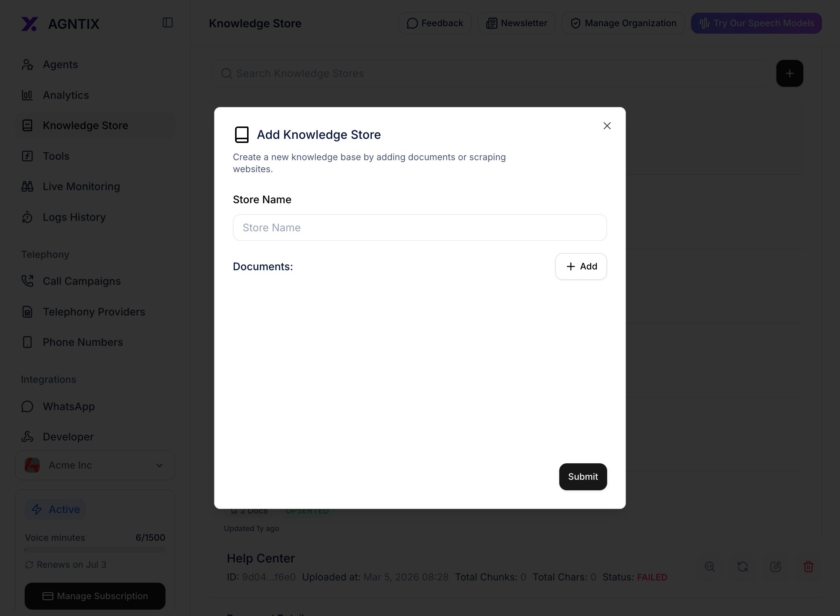Click the plus button to add knowledge store
The image size is (840, 616).
pos(789,73)
